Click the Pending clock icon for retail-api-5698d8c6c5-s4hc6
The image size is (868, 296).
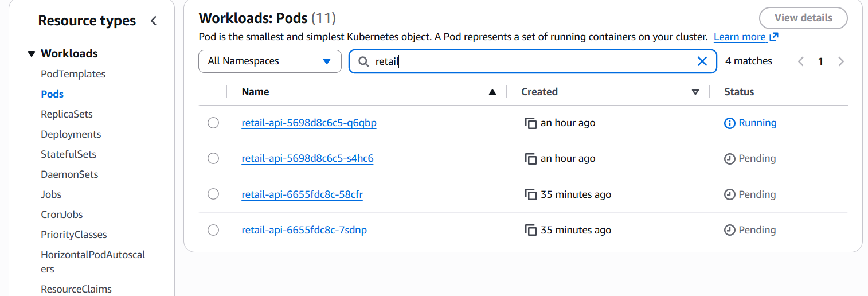point(730,159)
